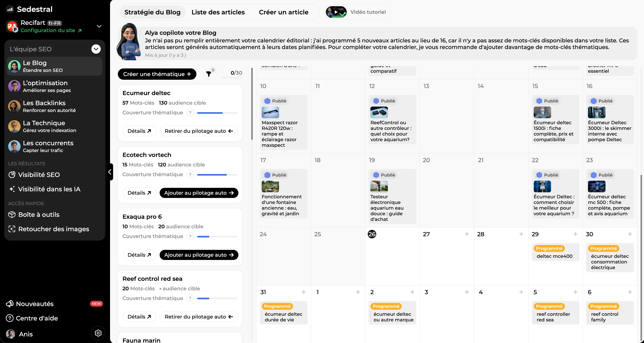The image size is (644, 343).
Task: Open Maxspect razor R420R article thumbnail
Action: [x=270, y=112]
